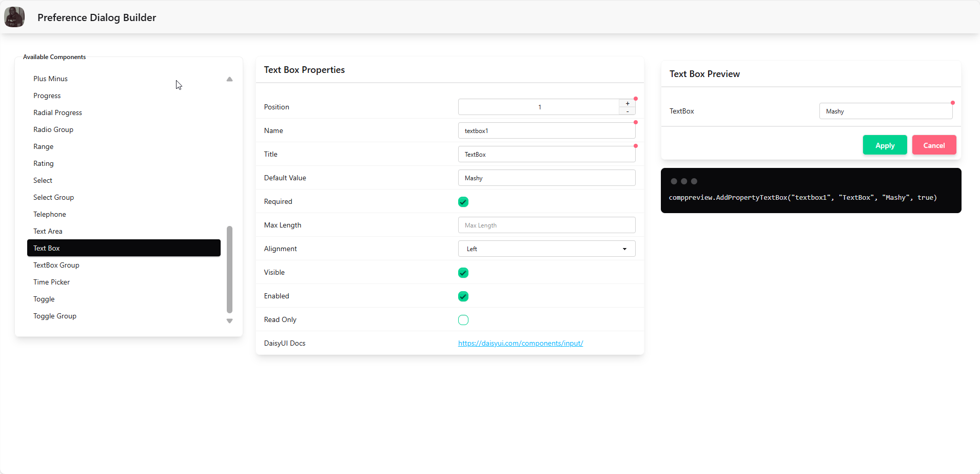
Task: Enable the Read Only checkbox
Action: (x=463, y=320)
